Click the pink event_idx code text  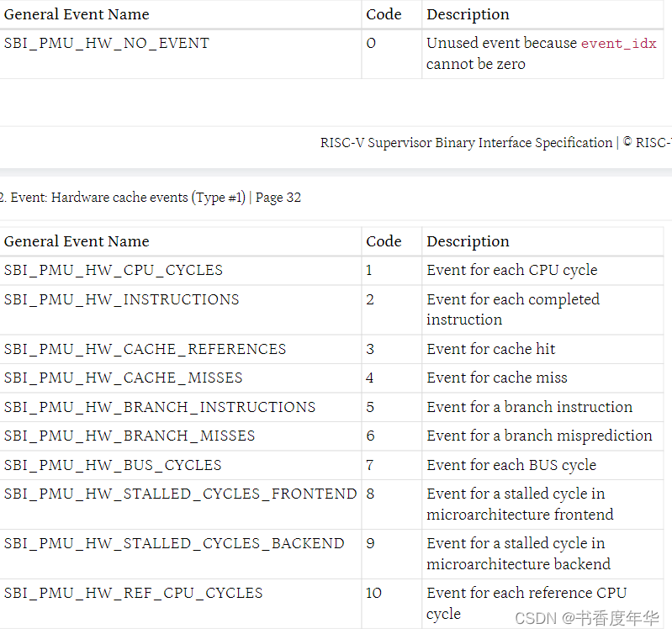coord(618,44)
